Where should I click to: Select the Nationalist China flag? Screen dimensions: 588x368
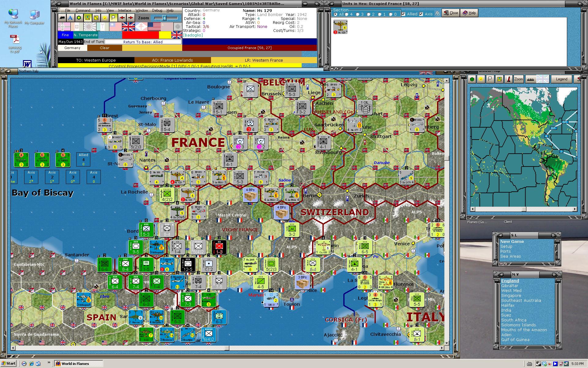(x=115, y=27)
